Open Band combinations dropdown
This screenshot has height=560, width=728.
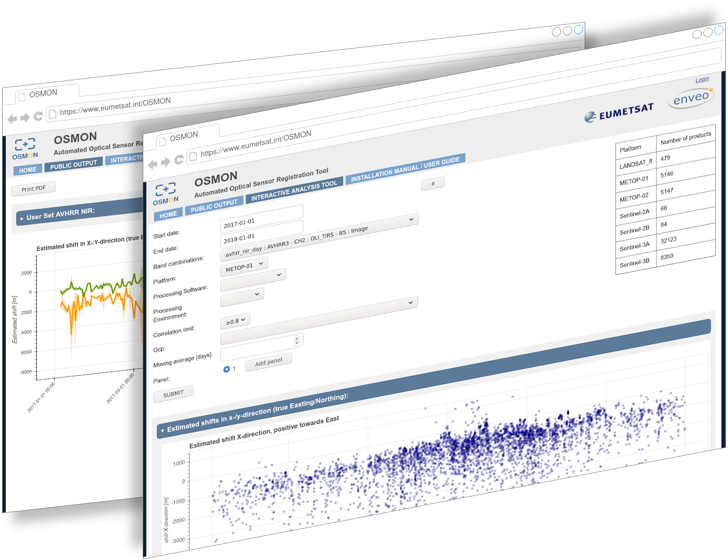[x=319, y=237]
